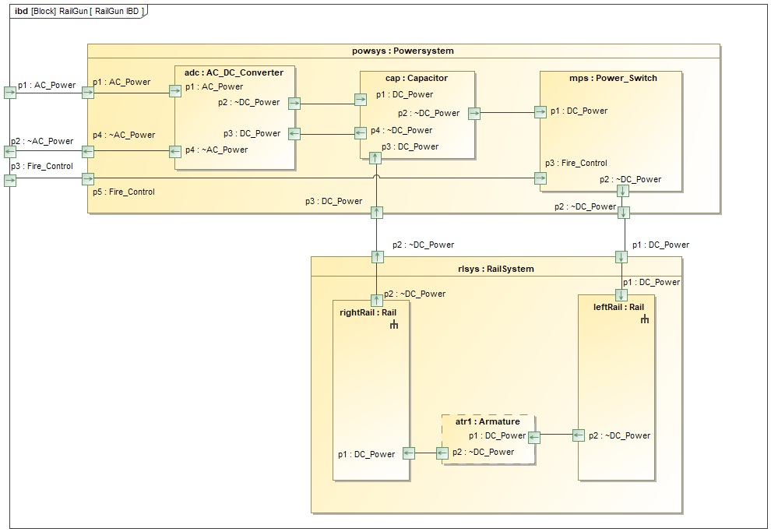Select the p3 : Fire_Control port on mps : Power_Switch

click(540, 178)
